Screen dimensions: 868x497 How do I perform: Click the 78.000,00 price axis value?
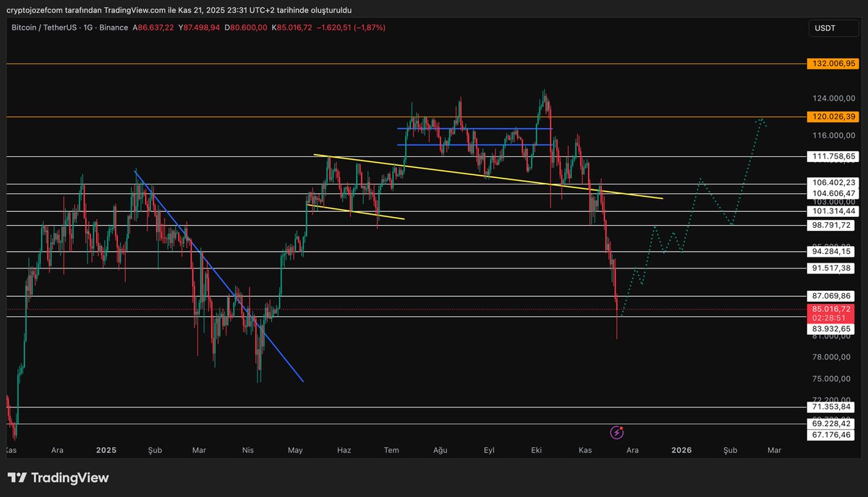tap(832, 357)
